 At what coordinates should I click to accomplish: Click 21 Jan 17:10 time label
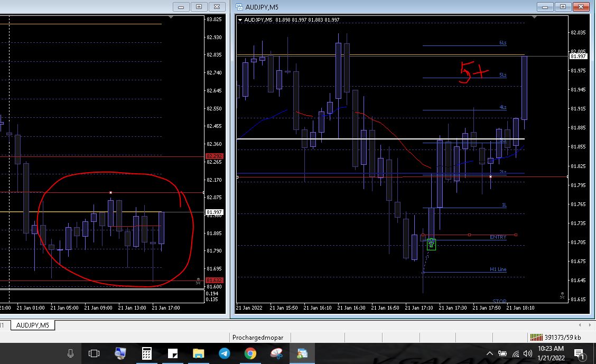click(x=419, y=308)
